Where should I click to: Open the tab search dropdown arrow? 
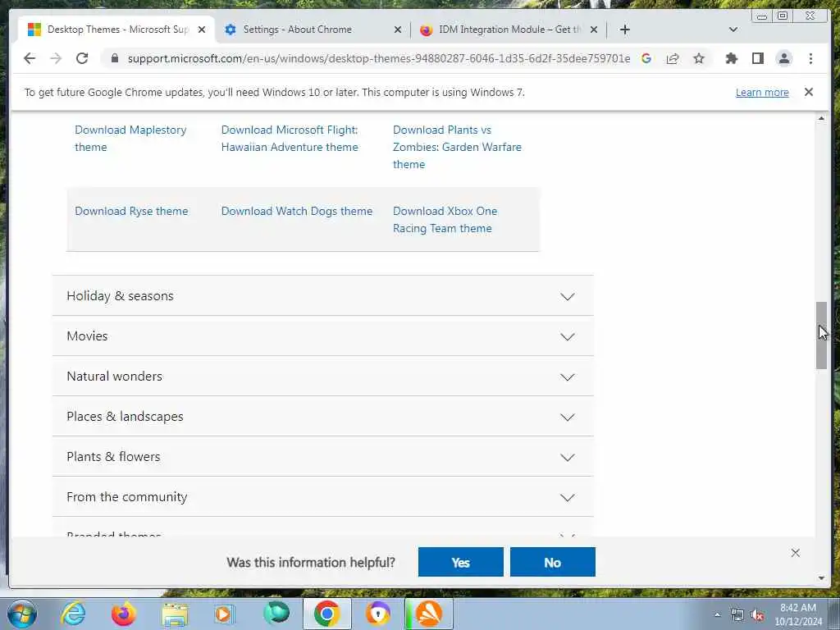(733, 30)
